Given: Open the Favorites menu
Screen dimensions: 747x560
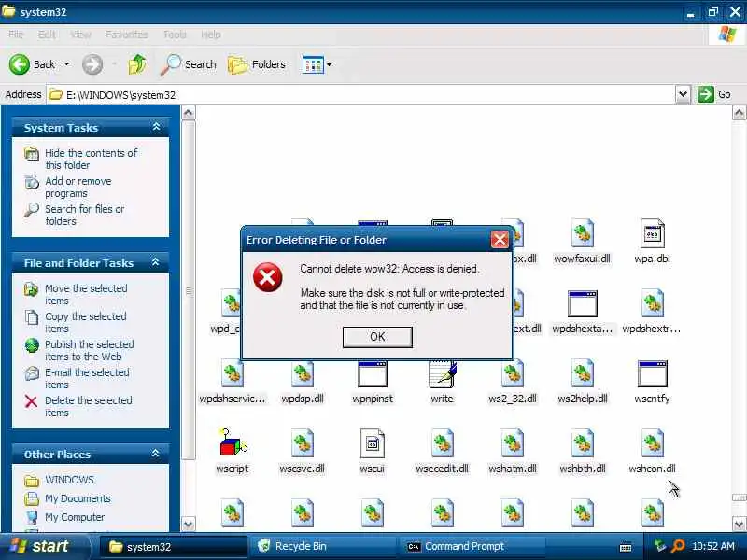Looking at the screenshot, I should 126,35.
